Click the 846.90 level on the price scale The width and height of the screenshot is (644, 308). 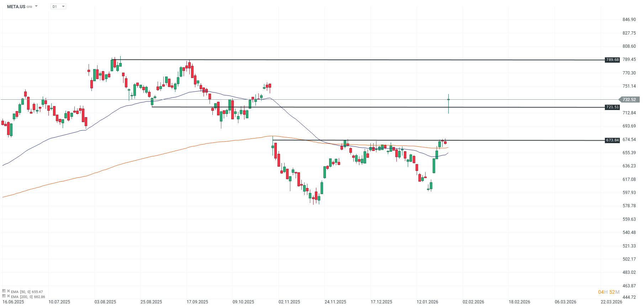(x=629, y=20)
